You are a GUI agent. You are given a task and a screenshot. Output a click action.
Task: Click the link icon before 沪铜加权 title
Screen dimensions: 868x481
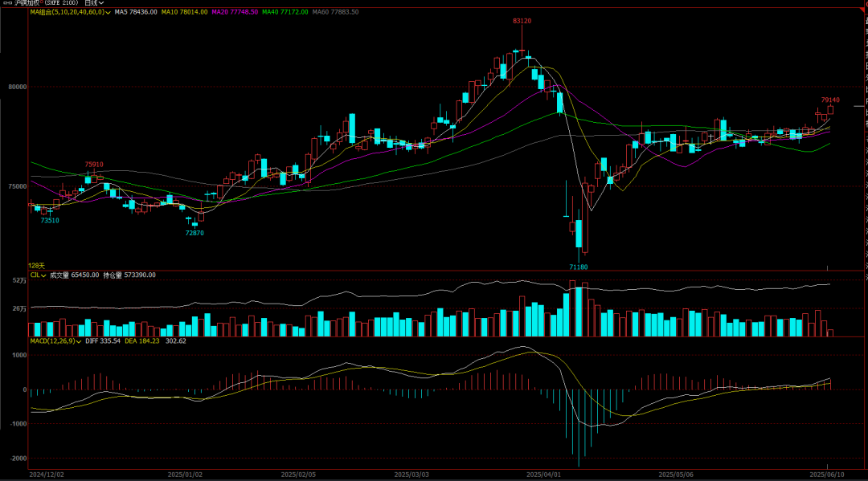coord(8,2)
